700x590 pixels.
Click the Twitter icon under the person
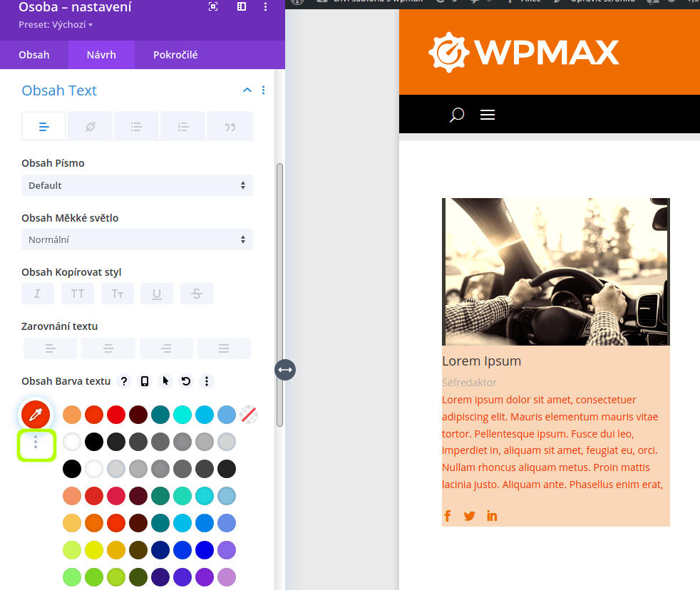[x=470, y=516]
